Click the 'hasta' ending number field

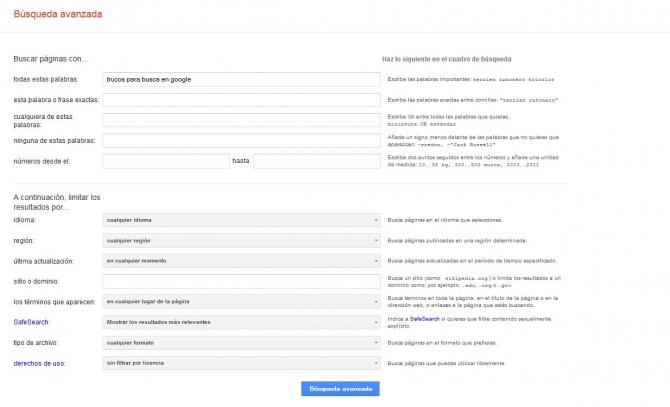pos(317,161)
